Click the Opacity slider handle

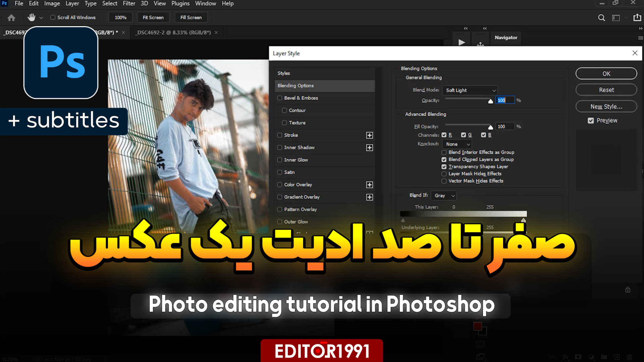pyautogui.click(x=490, y=101)
